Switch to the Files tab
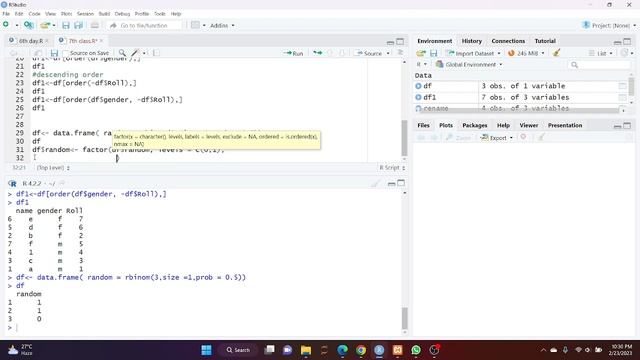 (x=423, y=125)
